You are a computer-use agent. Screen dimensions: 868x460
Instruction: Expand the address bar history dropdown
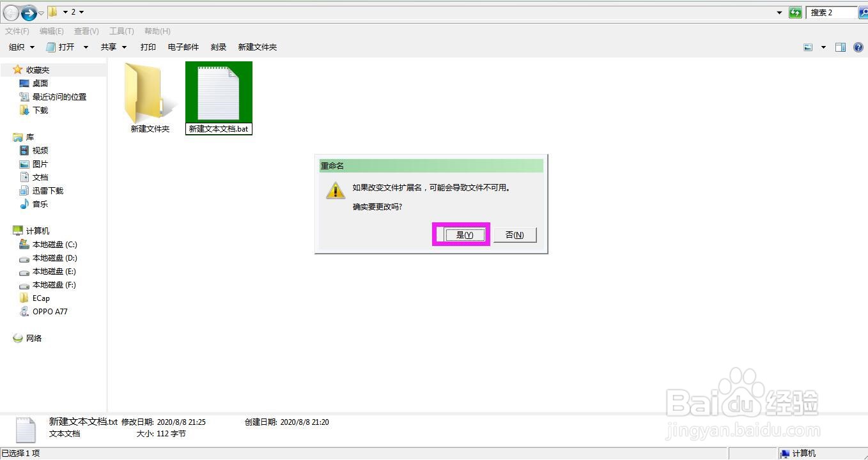pos(779,12)
